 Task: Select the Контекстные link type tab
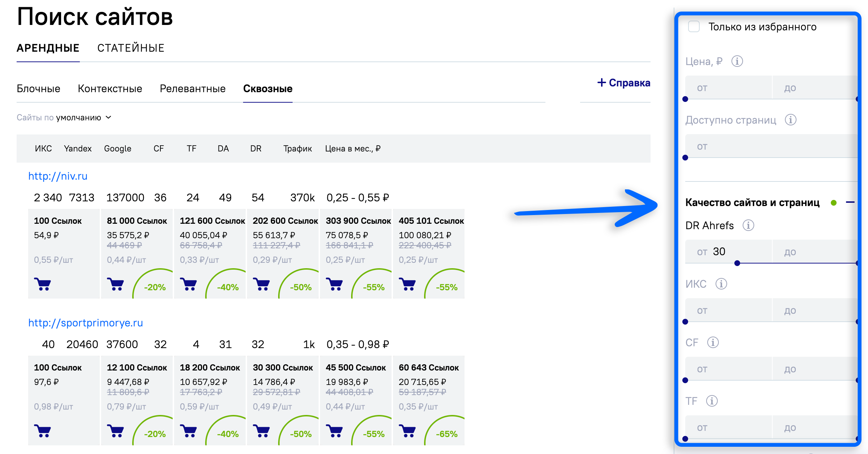click(x=110, y=89)
